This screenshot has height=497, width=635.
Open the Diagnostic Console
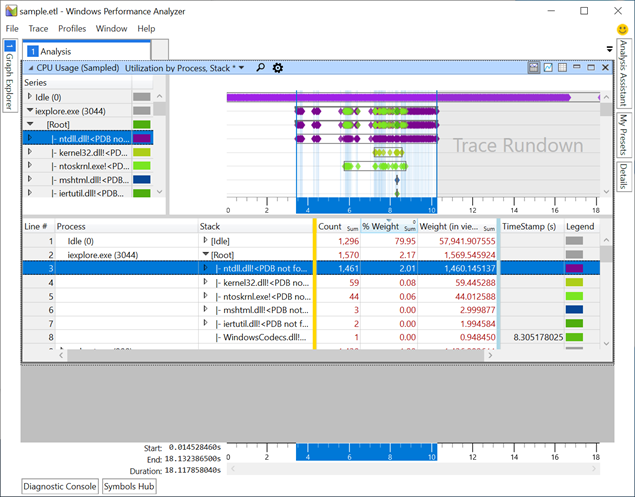click(x=61, y=486)
